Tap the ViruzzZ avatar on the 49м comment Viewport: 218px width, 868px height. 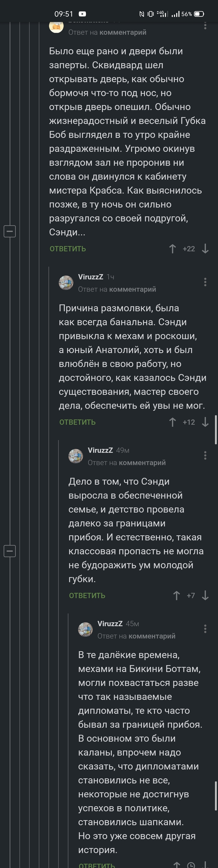[x=75, y=456]
